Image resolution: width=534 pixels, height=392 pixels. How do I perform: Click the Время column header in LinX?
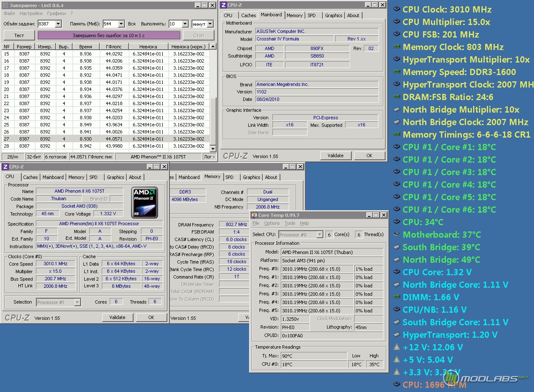[x=86, y=47]
